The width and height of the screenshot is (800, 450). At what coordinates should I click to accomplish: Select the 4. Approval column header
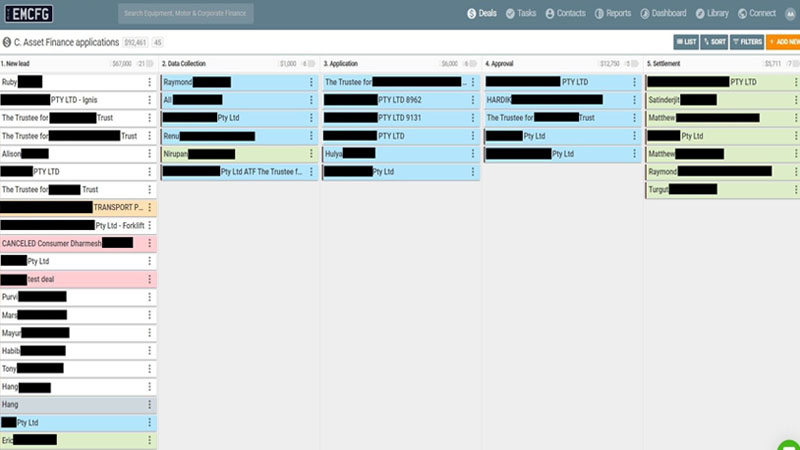(x=499, y=64)
